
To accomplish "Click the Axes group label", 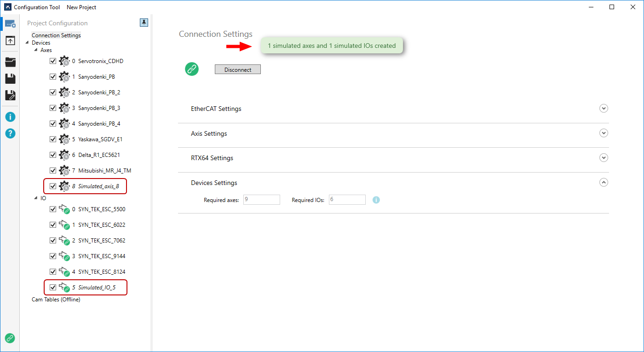I will (46, 50).
